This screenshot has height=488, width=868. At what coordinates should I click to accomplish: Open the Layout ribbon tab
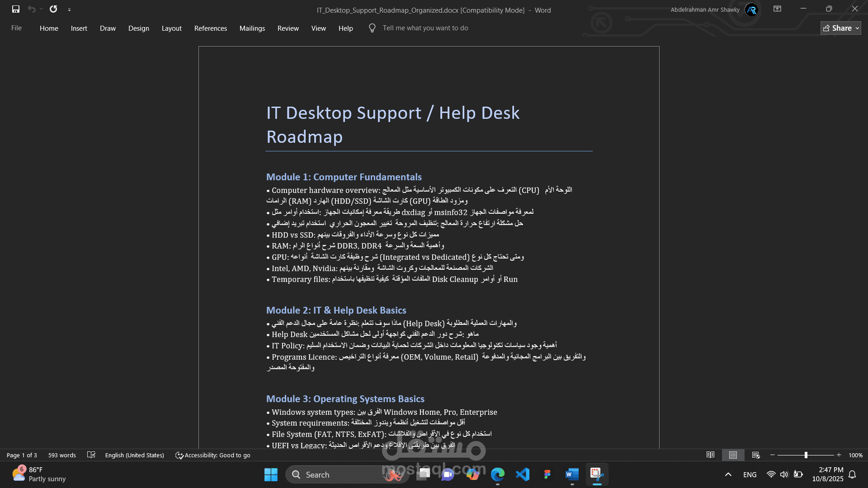(171, 28)
